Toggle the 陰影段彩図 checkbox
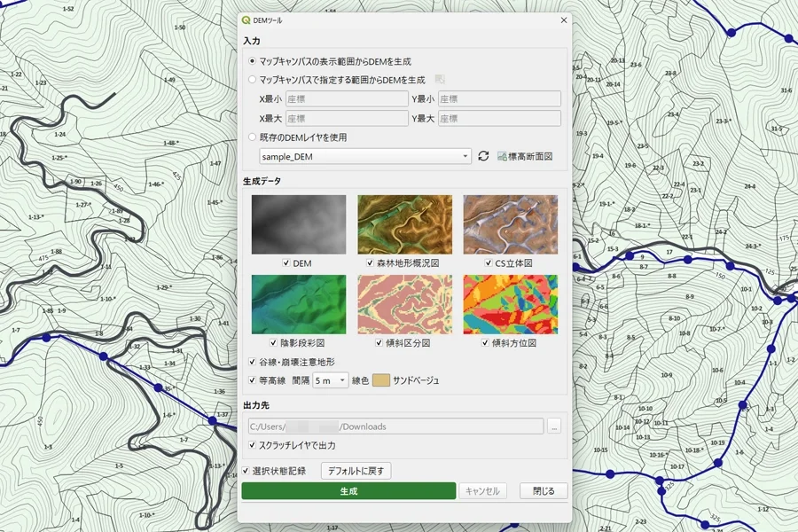Image resolution: width=798 pixels, height=532 pixels. [273, 342]
